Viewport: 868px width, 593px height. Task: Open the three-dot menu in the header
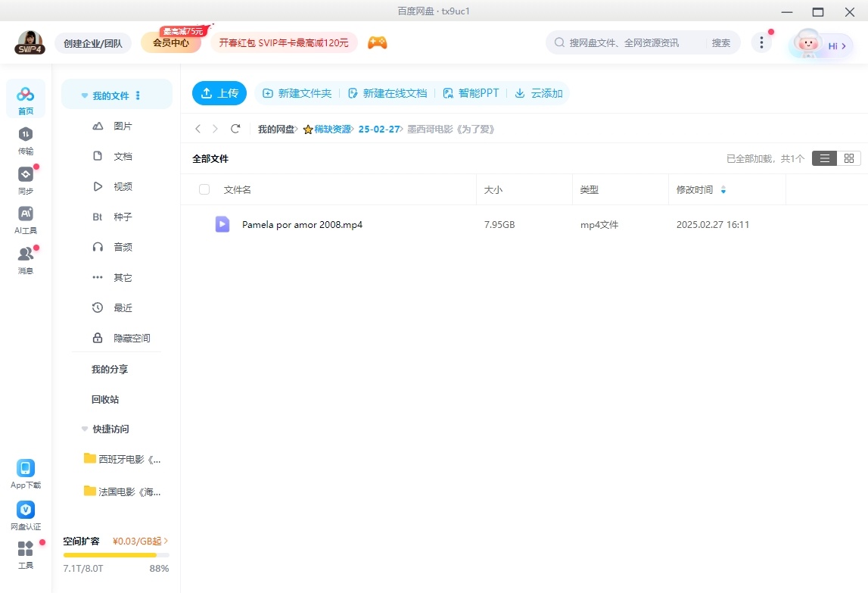[761, 43]
